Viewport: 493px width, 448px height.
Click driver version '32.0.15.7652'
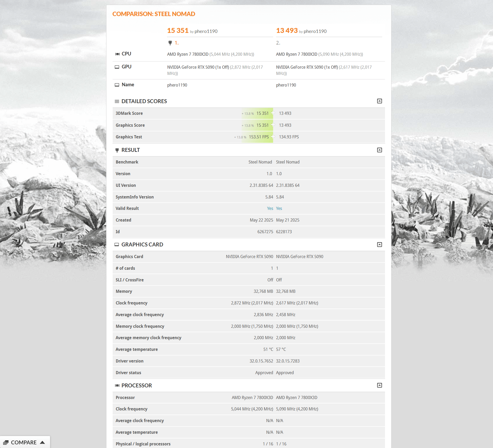(x=261, y=361)
